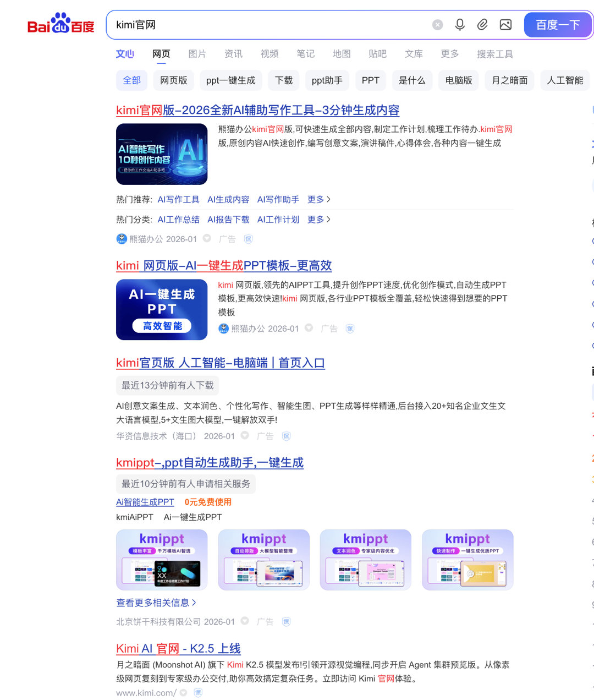Screen dimensions: 594x700
Task: Click the 熊猫办公 avatar on the PPT ad
Action: pyautogui.click(x=223, y=328)
